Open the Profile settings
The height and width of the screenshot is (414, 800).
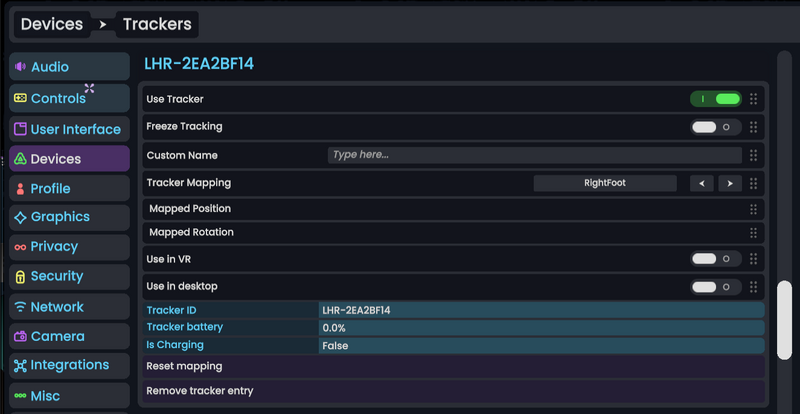pyautogui.click(x=69, y=188)
